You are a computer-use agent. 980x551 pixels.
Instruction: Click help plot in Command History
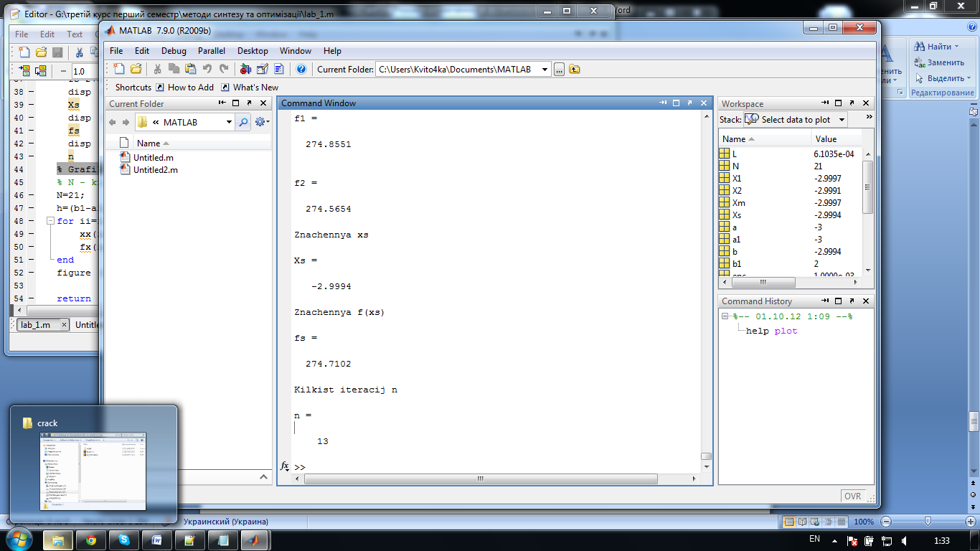click(x=771, y=331)
